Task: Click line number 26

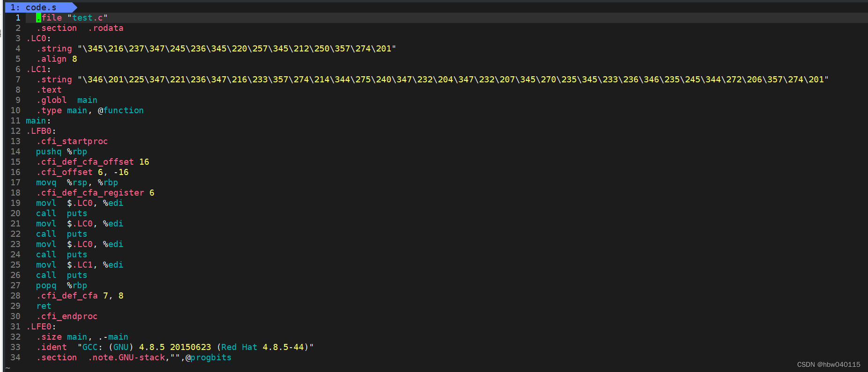Action: [x=15, y=275]
